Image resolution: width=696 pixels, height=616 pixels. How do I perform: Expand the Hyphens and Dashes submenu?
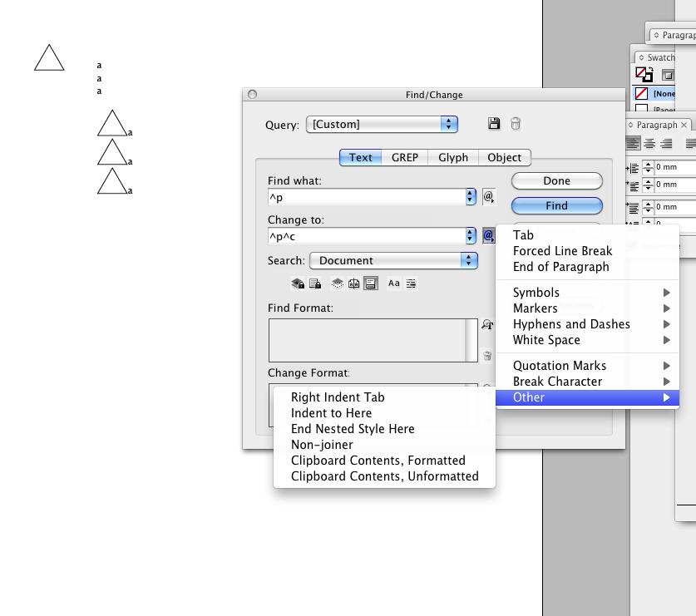(587, 324)
